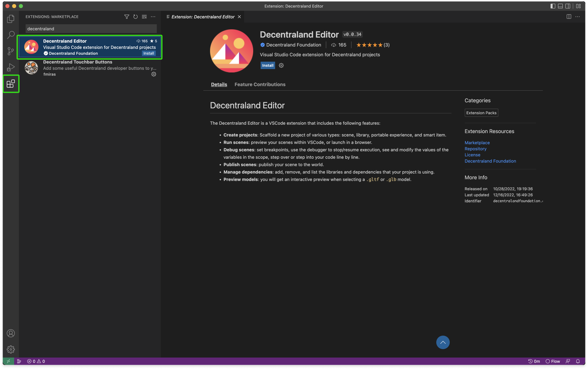Open the Source Control view
Viewport: 588px width, 369px height.
click(x=11, y=51)
